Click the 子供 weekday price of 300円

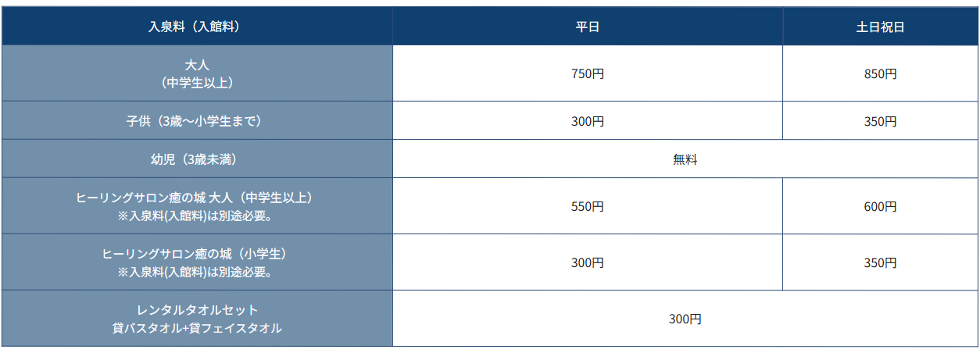[x=588, y=122]
